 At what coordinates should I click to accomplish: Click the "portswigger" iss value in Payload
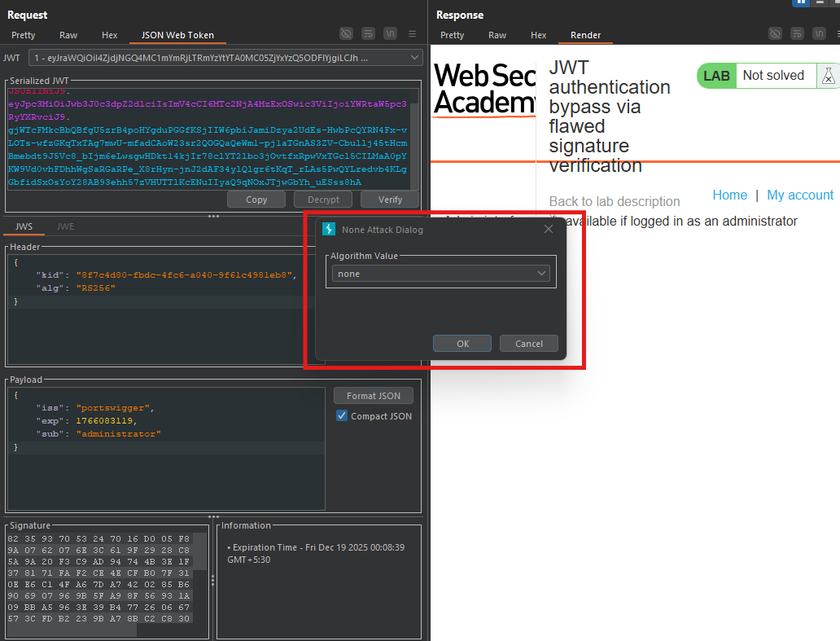pos(112,408)
